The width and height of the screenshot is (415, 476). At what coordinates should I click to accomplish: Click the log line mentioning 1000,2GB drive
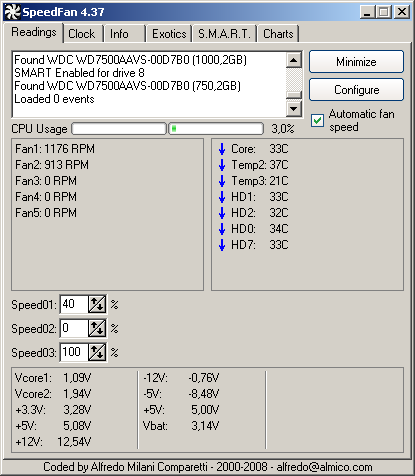(130, 60)
